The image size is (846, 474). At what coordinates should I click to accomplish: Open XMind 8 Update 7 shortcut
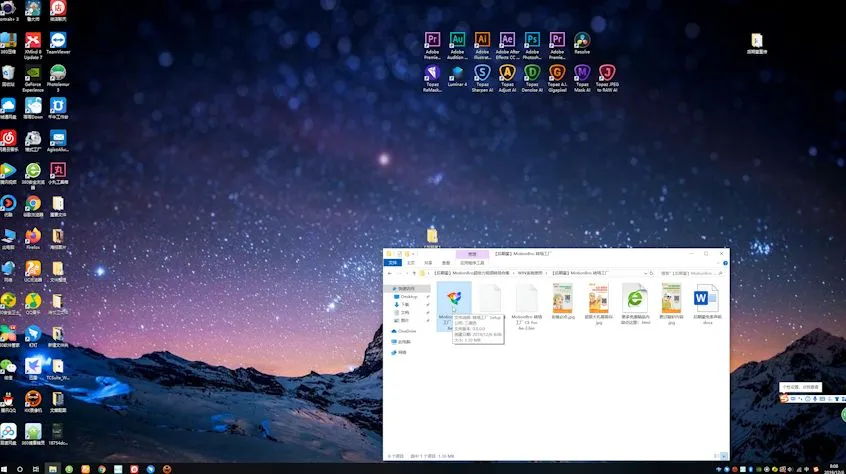coord(33,45)
